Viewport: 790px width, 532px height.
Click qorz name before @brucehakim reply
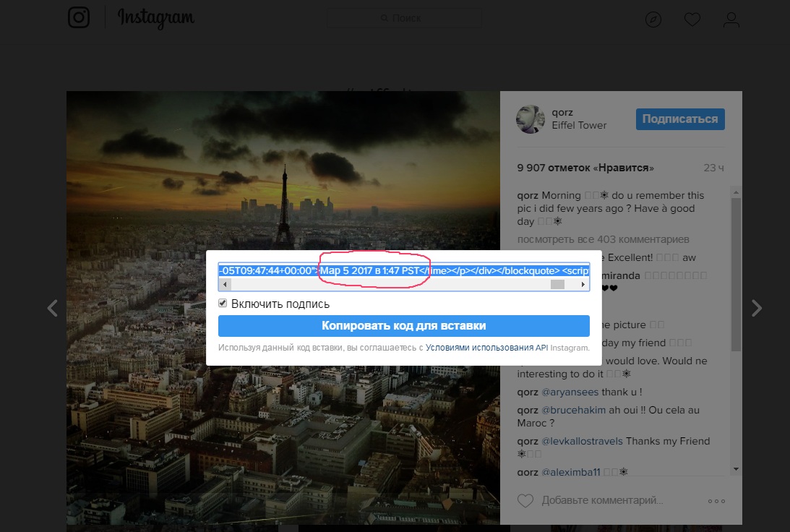tap(528, 410)
